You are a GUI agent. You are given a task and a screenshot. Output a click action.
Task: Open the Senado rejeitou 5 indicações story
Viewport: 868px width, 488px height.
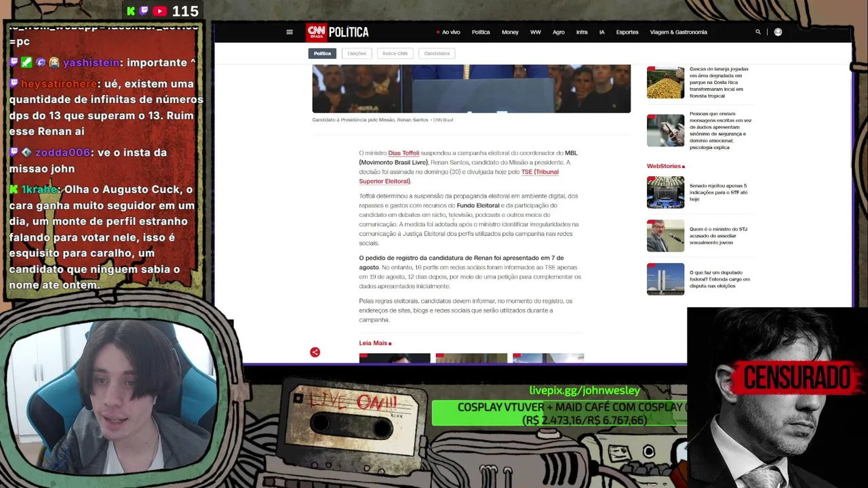coord(719,192)
